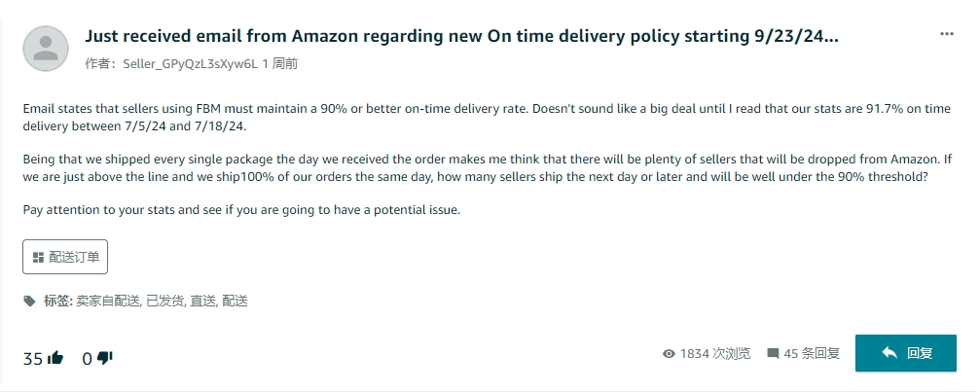Screen dimensions: 980x392
Task: Open the post title about On time delivery policy
Action: point(461,36)
